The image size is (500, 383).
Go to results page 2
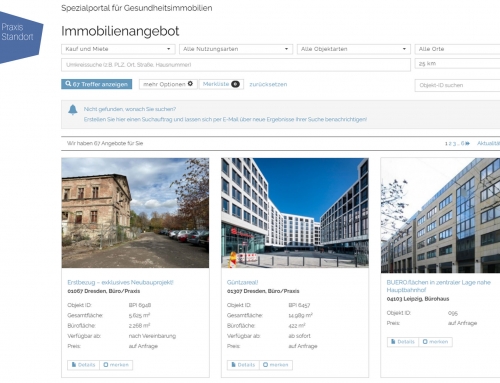point(450,143)
